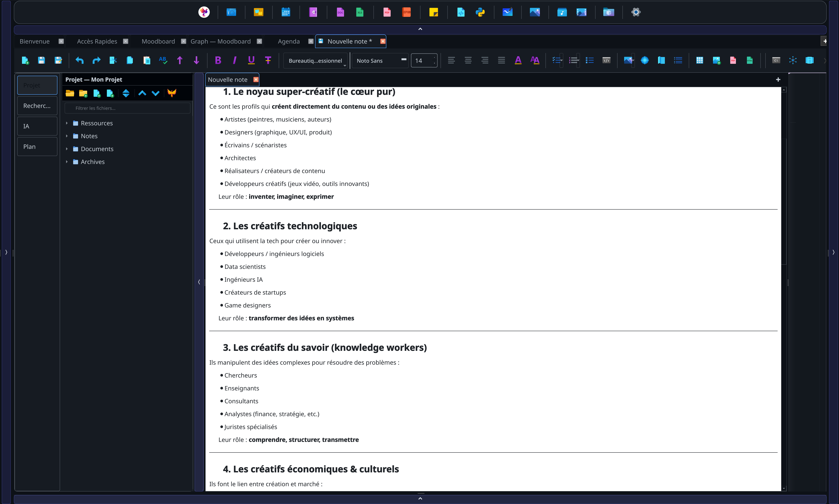Image resolution: width=839 pixels, height=504 pixels.
Task: Insert a table grid
Action: [x=699, y=60]
